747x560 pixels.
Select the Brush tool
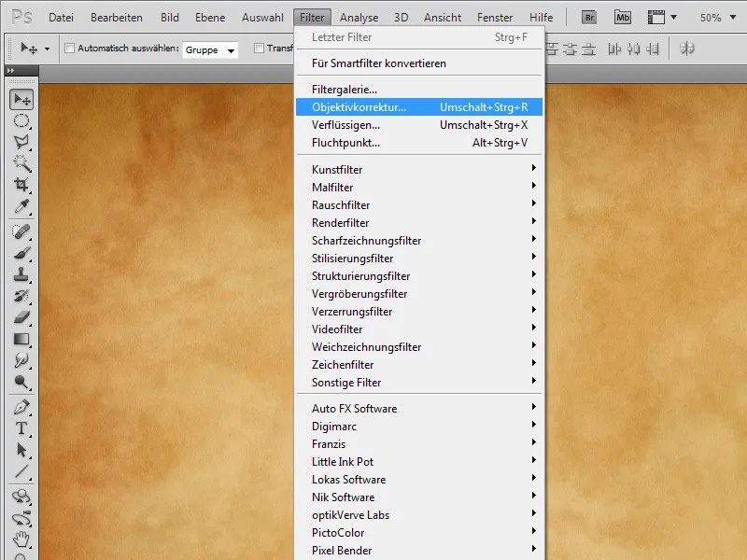[x=21, y=253]
